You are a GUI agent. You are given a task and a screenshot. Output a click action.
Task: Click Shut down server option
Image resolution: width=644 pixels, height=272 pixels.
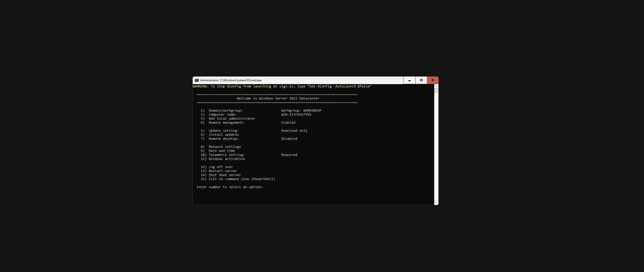pos(220,175)
